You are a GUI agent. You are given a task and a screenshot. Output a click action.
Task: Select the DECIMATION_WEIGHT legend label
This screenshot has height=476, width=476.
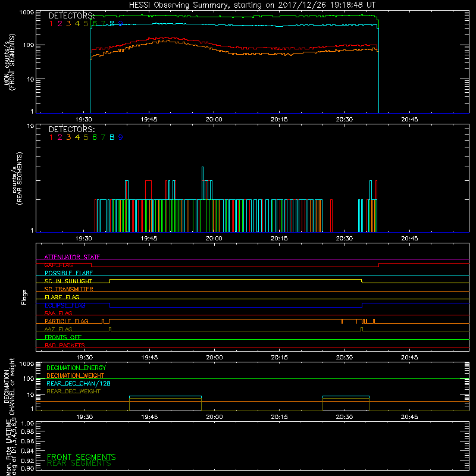click(x=76, y=375)
